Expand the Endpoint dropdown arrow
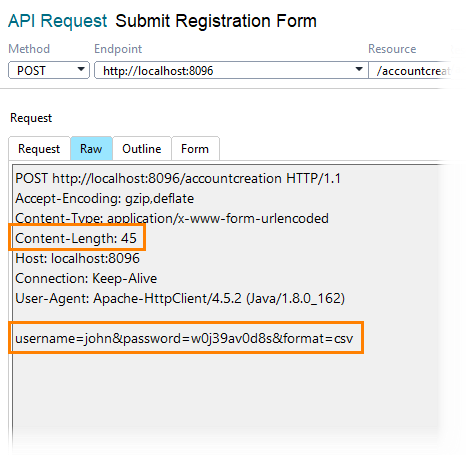Image resolution: width=467 pixels, height=456 pixels. (x=359, y=69)
